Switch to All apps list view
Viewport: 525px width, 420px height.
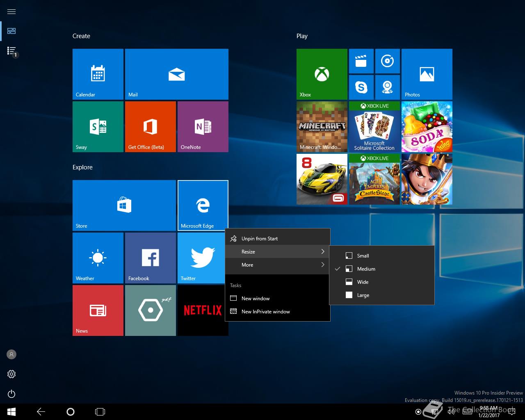(x=11, y=51)
